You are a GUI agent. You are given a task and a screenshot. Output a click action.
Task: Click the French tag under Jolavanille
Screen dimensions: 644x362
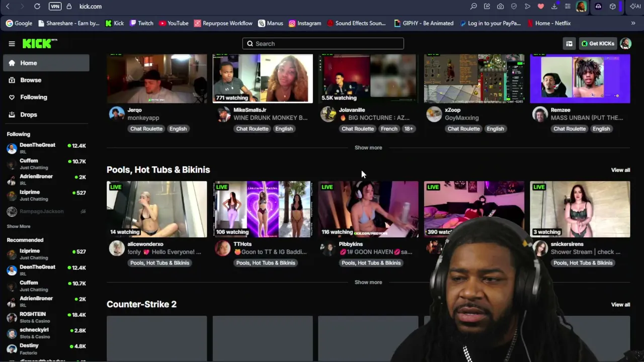[x=389, y=129]
